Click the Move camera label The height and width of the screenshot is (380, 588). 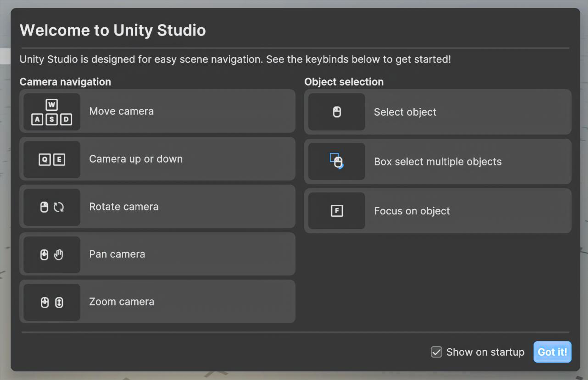coord(122,111)
